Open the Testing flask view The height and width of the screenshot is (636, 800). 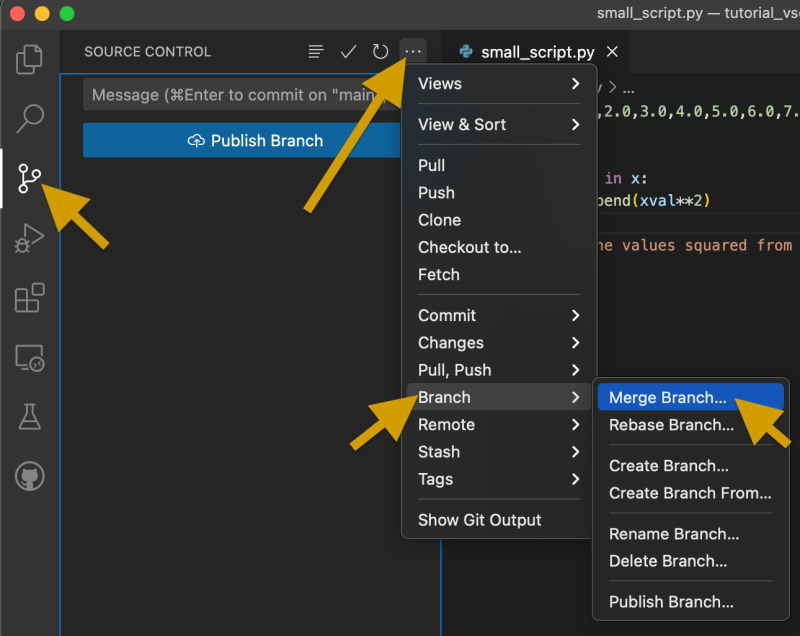(30, 417)
